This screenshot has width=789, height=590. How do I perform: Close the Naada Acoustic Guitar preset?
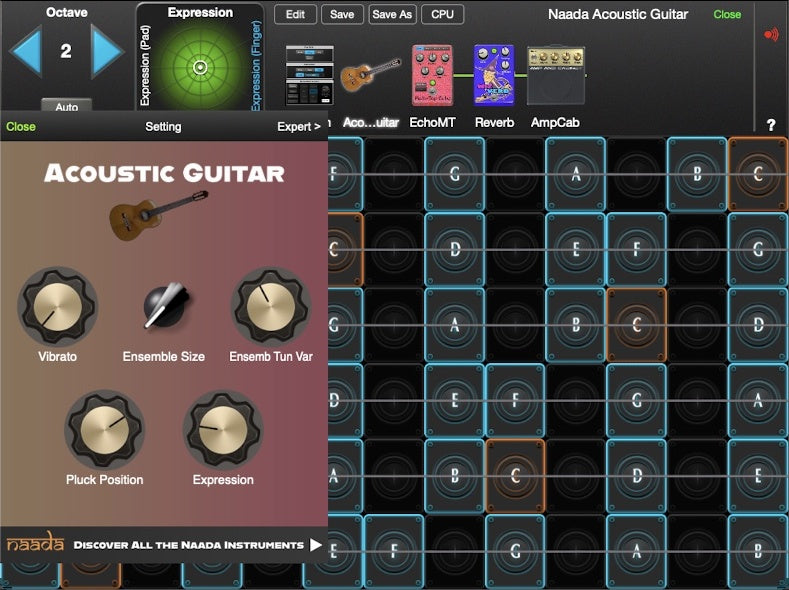tap(727, 15)
